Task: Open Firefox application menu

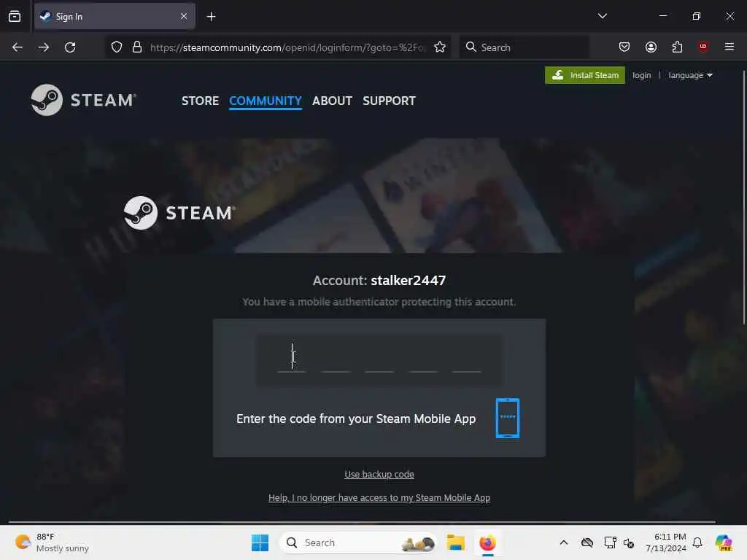Action: [x=729, y=47]
